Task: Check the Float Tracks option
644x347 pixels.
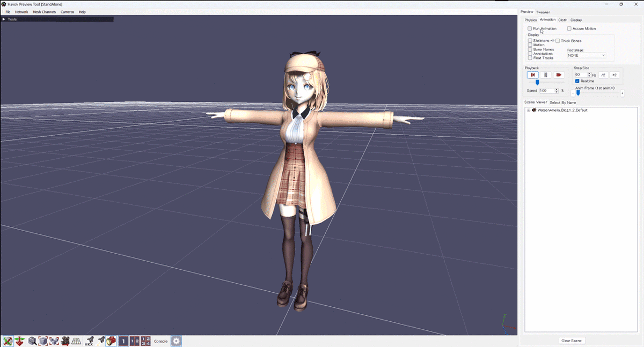Action: click(530, 58)
